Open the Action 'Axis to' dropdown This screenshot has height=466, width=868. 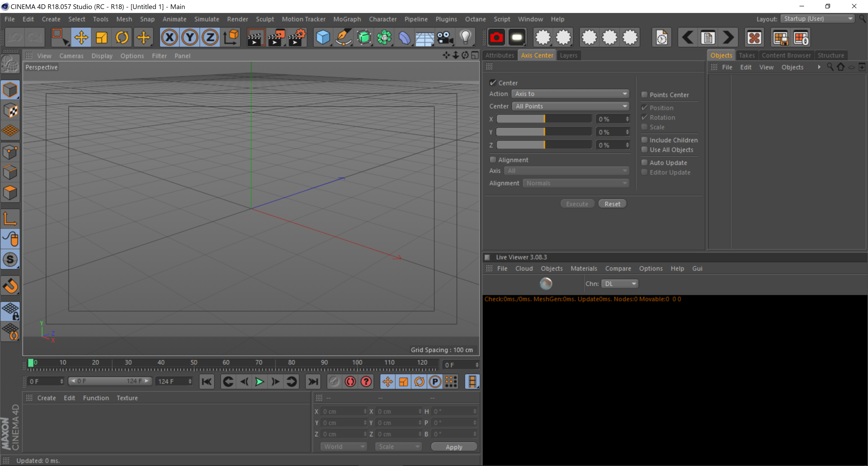[x=570, y=94]
